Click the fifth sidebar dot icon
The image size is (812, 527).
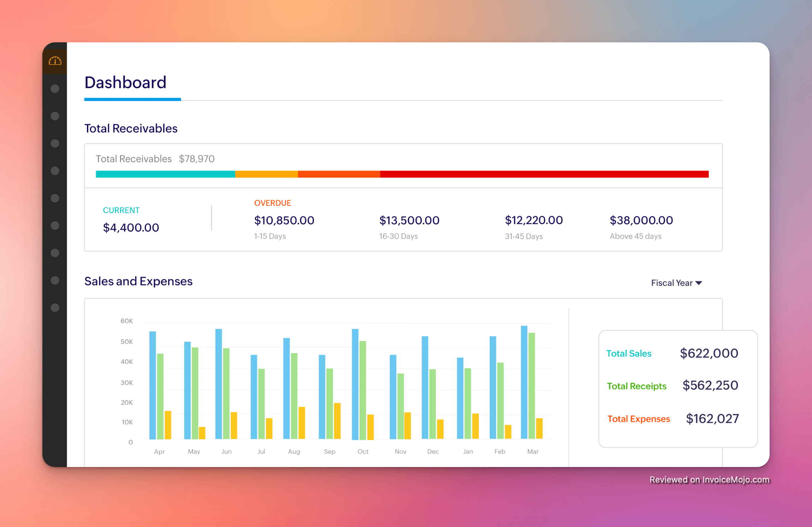click(x=55, y=198)
